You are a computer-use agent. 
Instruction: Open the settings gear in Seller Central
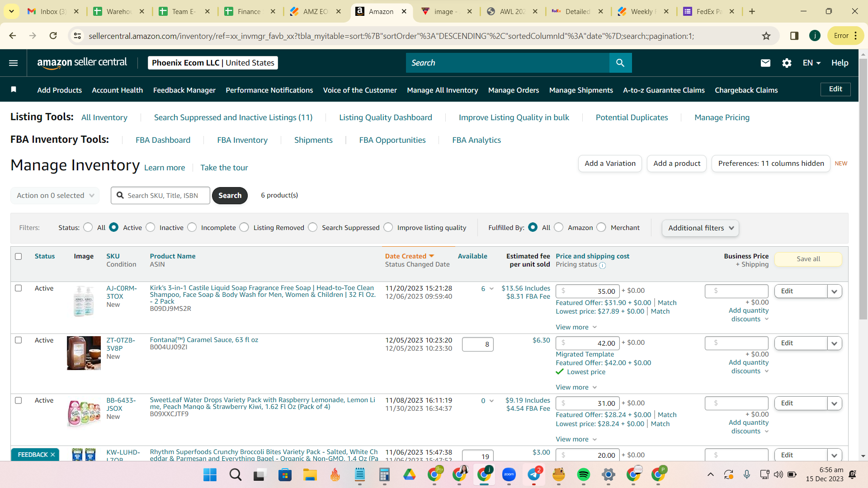(787, 63)
